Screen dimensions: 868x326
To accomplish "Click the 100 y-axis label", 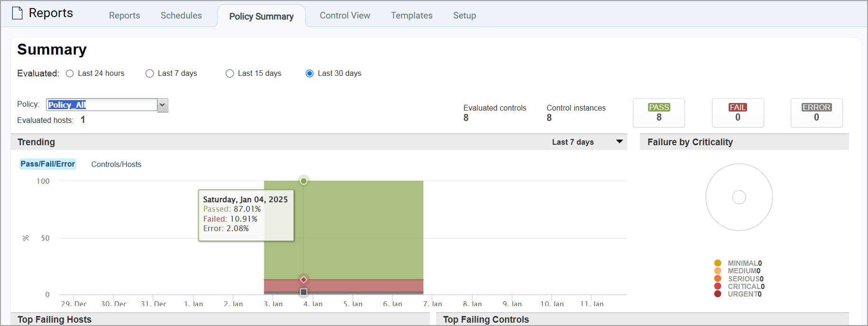I will pos(43,181).
